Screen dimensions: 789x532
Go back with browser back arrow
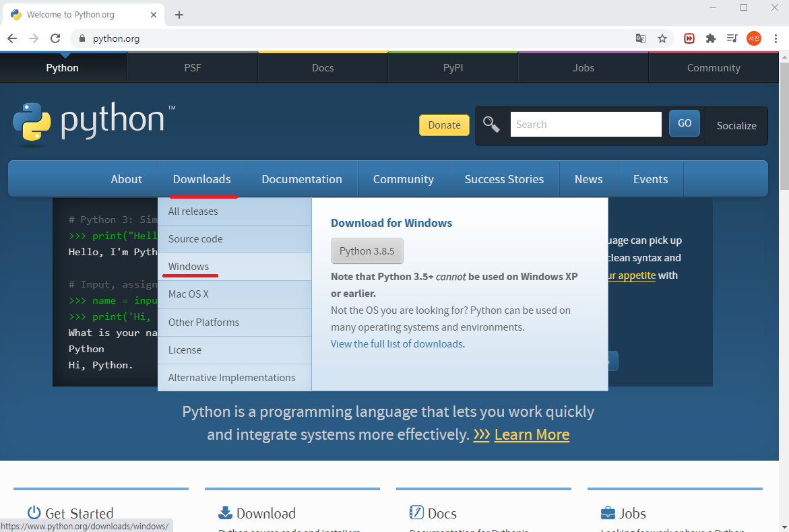click(12, 38)
